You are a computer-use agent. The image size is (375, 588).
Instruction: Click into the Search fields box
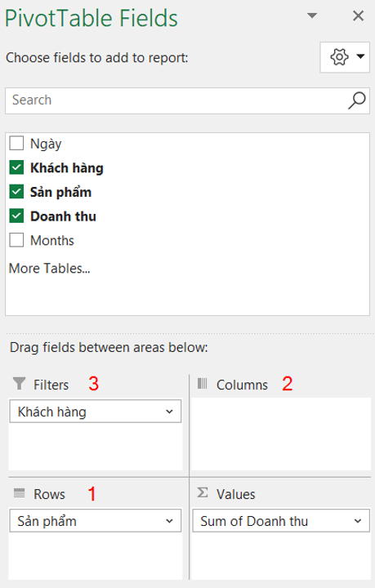[x=176, y=100]
